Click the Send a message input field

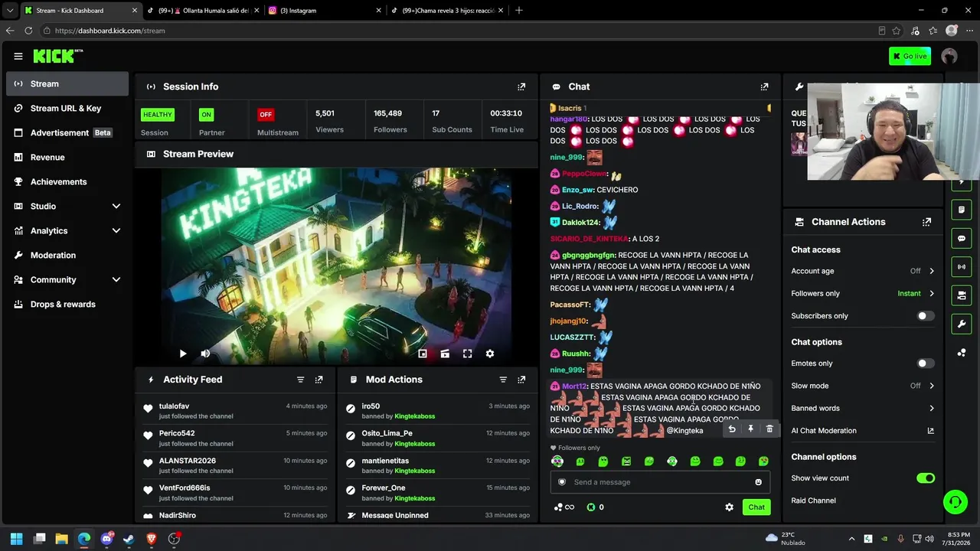[660, 482]
